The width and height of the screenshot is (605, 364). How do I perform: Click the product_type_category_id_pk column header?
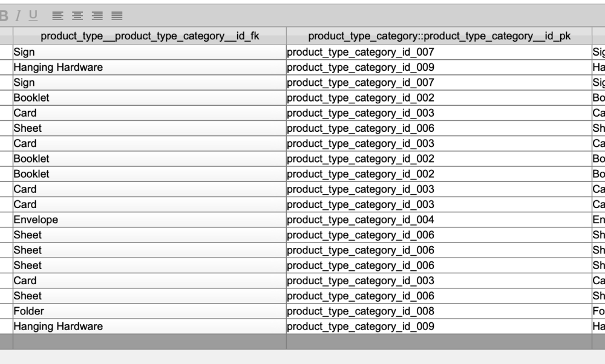click(439, 36)
